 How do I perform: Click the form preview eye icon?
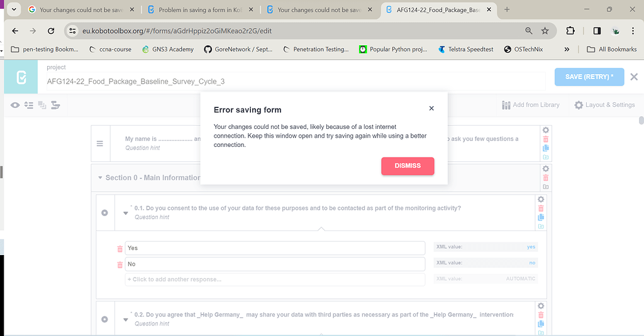[x=14, y=105]
